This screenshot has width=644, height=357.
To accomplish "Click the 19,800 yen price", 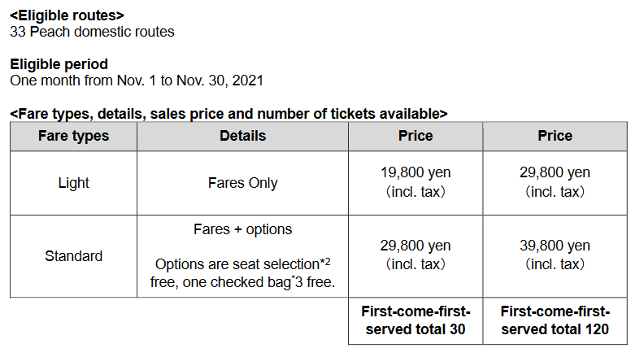I will [415, 173].
